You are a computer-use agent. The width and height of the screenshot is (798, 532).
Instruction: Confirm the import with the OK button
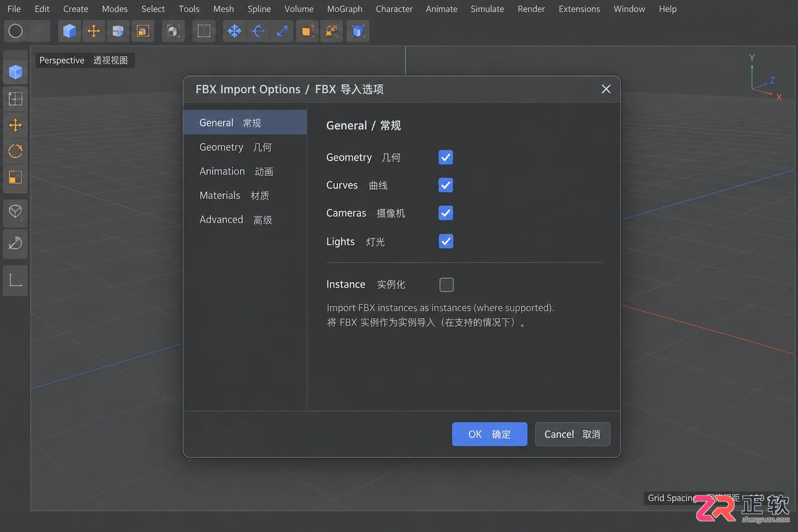click(489, 434)
